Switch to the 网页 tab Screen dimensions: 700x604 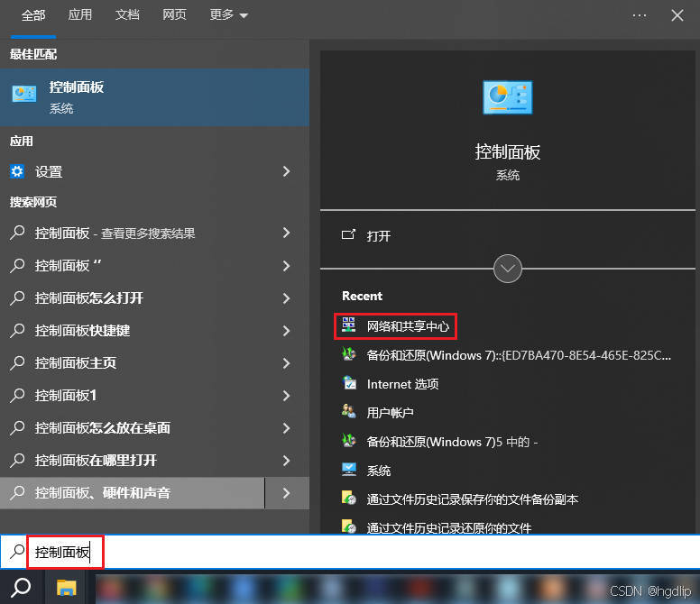tap(174, 15)
